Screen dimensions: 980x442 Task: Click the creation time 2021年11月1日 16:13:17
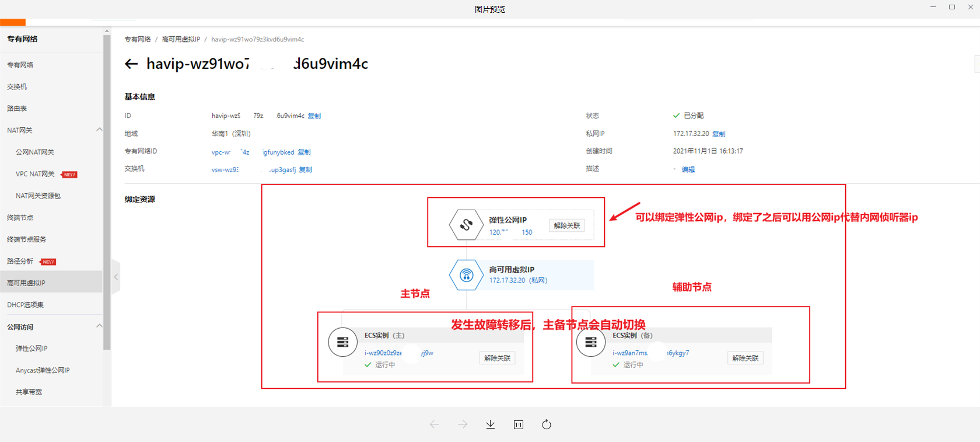(x=708, y=151)
